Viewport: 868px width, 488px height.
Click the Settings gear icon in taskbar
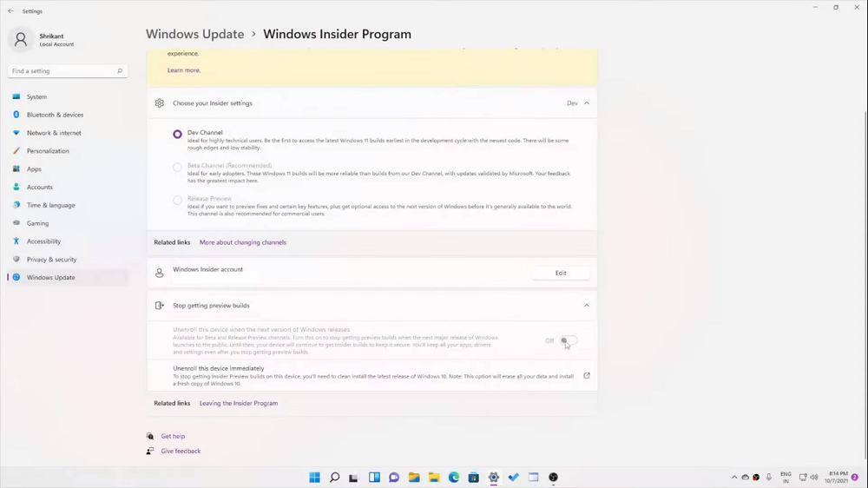494,478
